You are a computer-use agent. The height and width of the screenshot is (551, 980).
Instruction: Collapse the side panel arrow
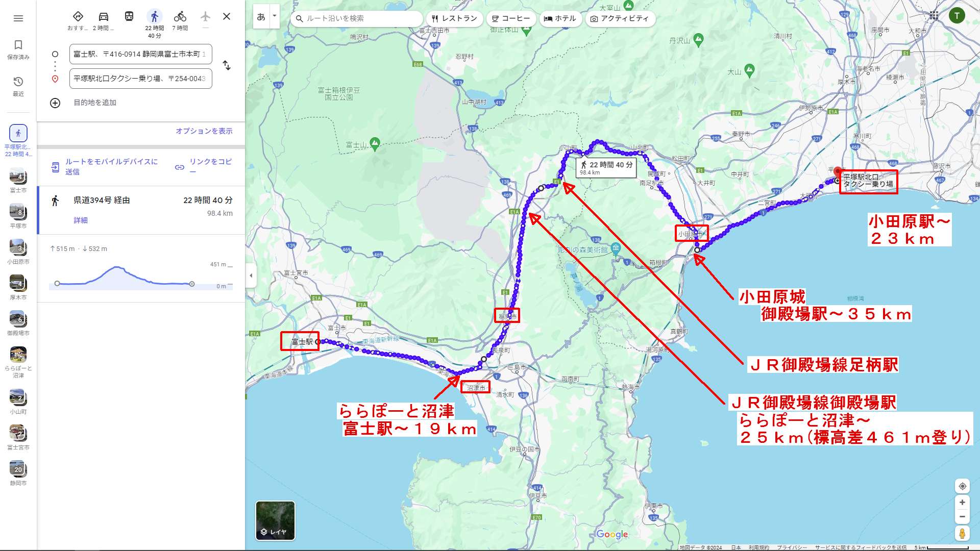(251, 275)
